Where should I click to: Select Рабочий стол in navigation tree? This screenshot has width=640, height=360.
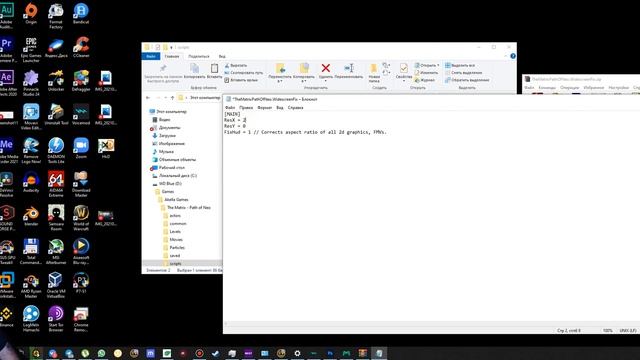[169, 167]
